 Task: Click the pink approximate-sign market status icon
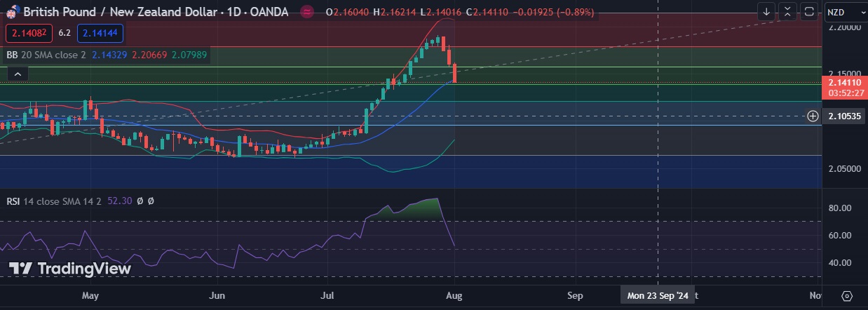(x=306, y=12)
